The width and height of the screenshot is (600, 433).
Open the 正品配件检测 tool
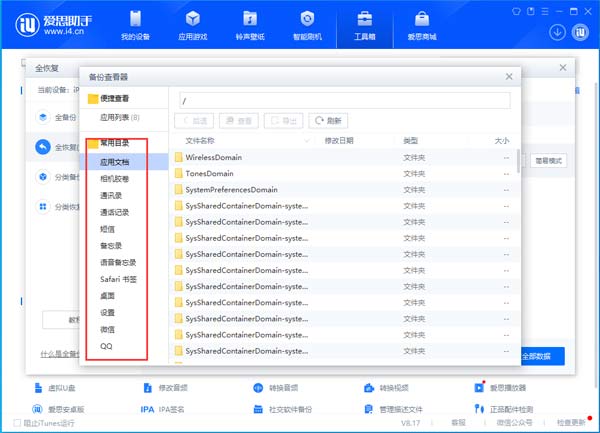[504, 409]
